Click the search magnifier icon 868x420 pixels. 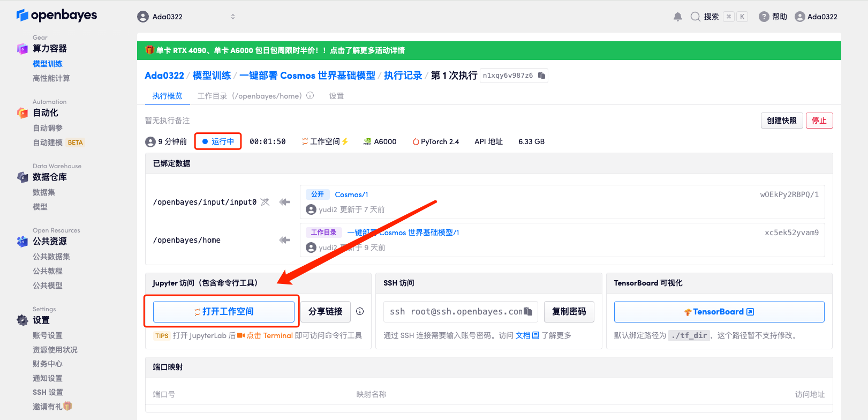click(x=695, y=17)
